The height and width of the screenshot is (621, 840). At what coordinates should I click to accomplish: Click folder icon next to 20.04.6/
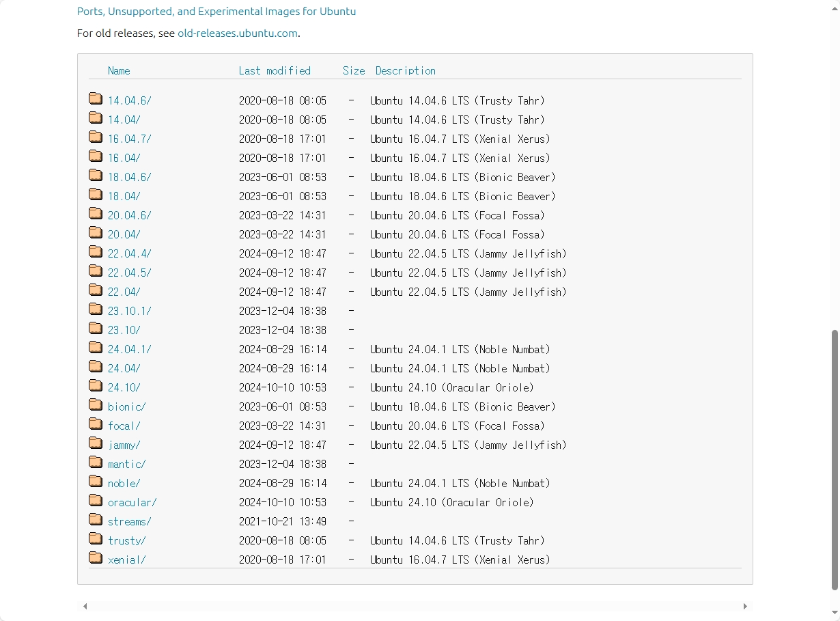point(96,213)
